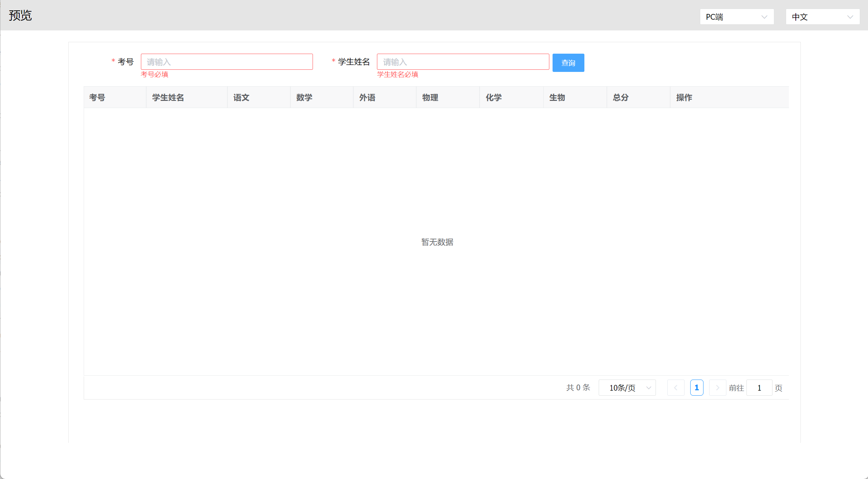Click the 中文 dropdown chevron arrow
The width and height of the screenshot is (868, 479).
[850, 17]
